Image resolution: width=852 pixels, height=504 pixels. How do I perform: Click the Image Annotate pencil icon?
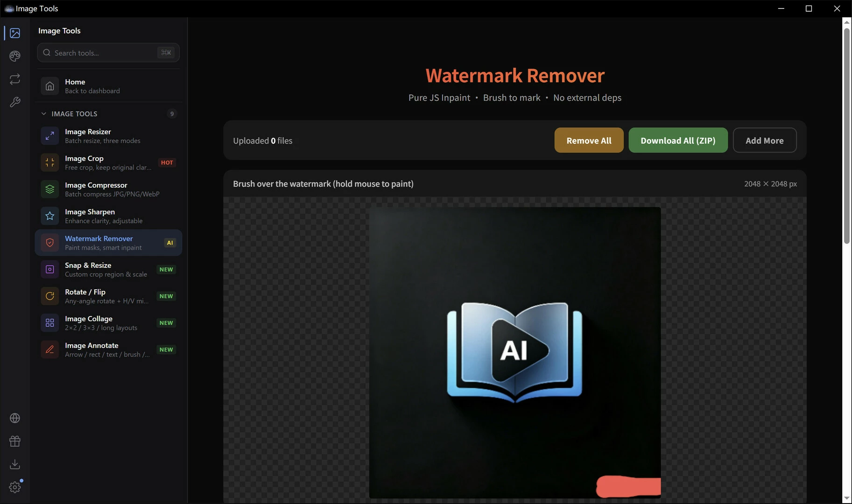(49, 350)
